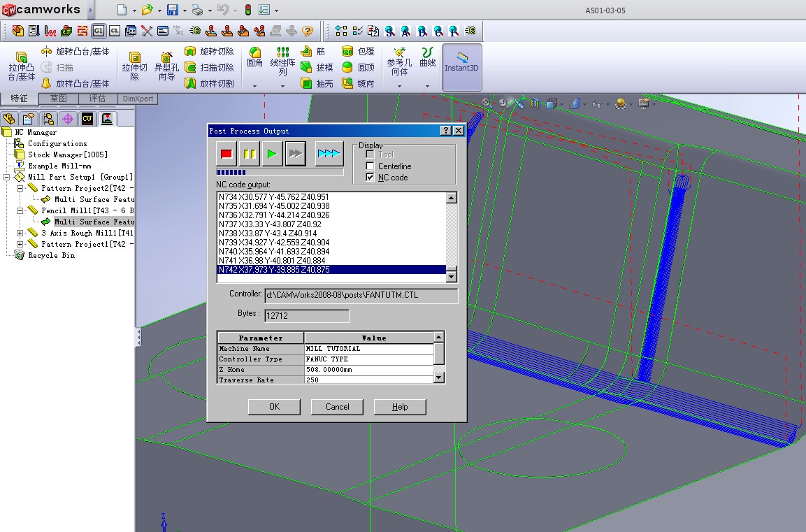Switch to the DimXpert tab
The image size is (806, 532).
[138, 98]
